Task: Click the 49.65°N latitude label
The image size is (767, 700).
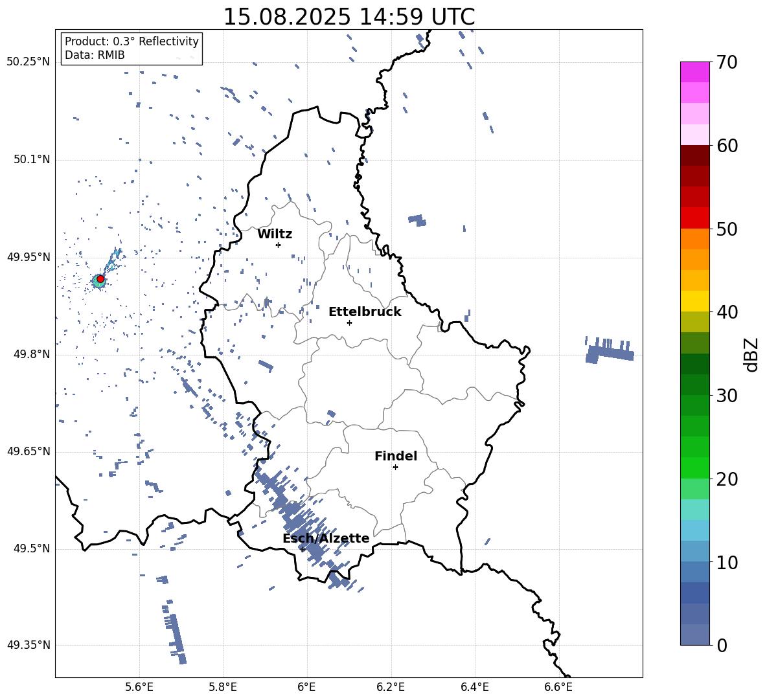Action: click(x=29, y=451)
